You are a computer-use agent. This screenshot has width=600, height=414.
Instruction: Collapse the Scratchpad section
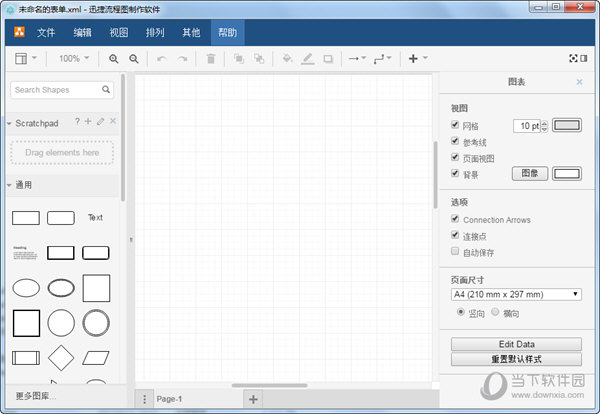(x=9, y=124)
